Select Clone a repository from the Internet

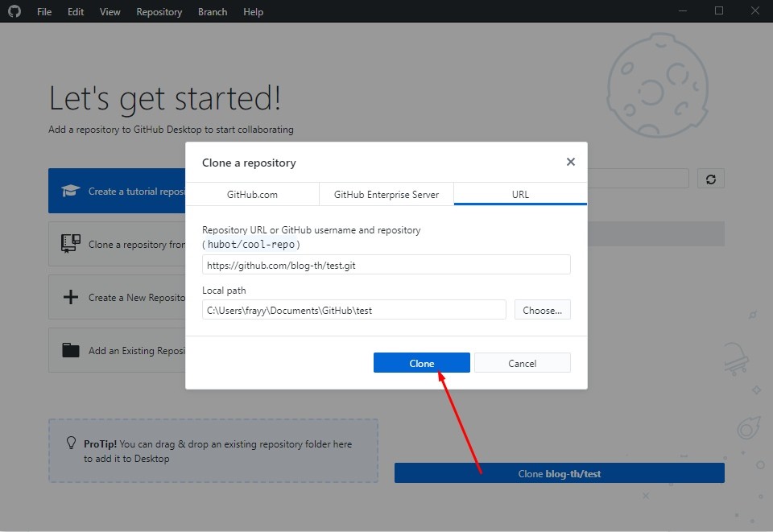point(117,244)
